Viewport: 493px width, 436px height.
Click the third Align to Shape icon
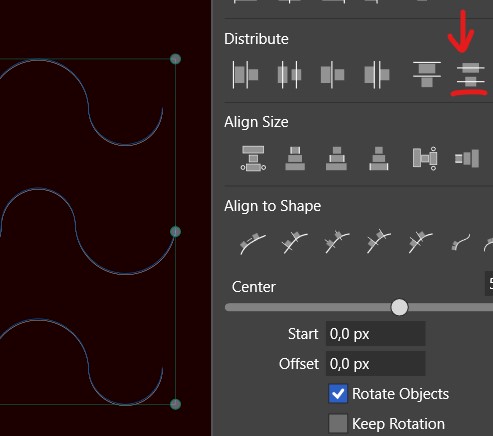(337, 242)
